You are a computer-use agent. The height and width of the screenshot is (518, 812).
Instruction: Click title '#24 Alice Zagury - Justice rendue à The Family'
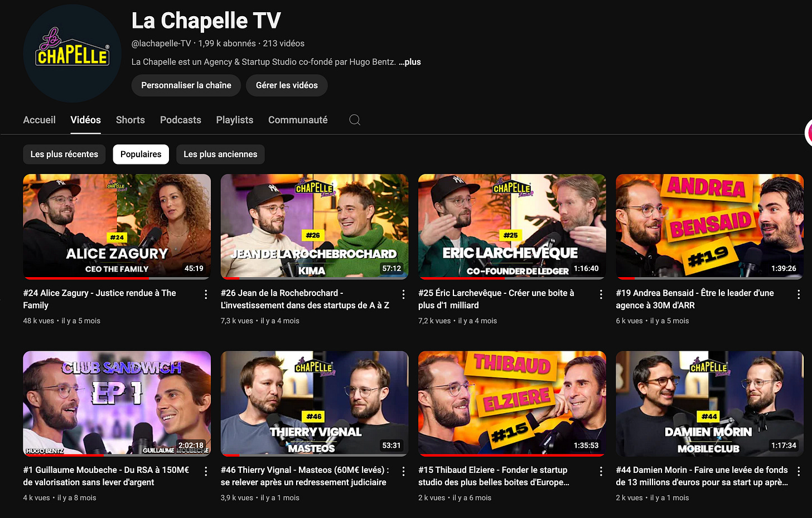tap(99, 299)
